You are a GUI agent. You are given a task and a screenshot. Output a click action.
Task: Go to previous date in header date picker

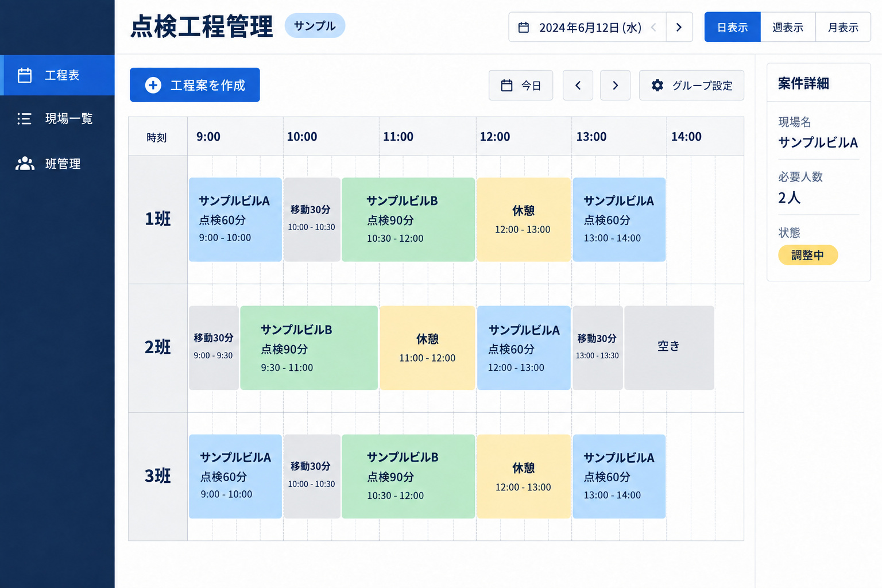[653, 28]
